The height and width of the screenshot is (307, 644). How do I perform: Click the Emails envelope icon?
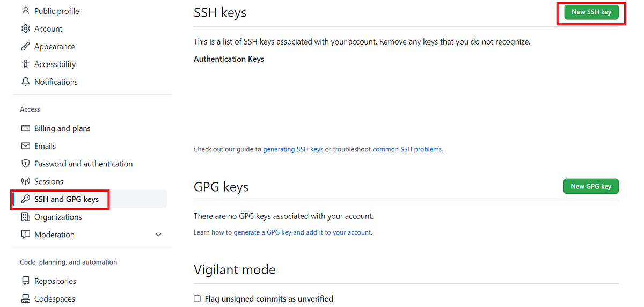25,146
